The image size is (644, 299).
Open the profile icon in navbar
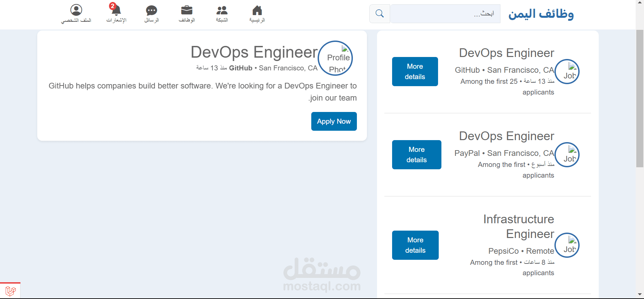click(x=76, y=10)
